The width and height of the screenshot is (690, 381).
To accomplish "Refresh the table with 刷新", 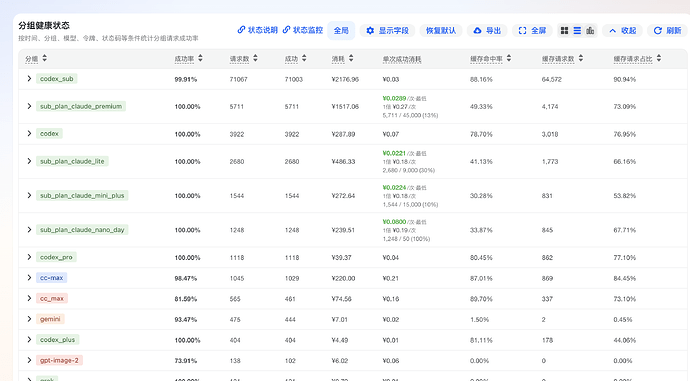I will coord(667,30).
